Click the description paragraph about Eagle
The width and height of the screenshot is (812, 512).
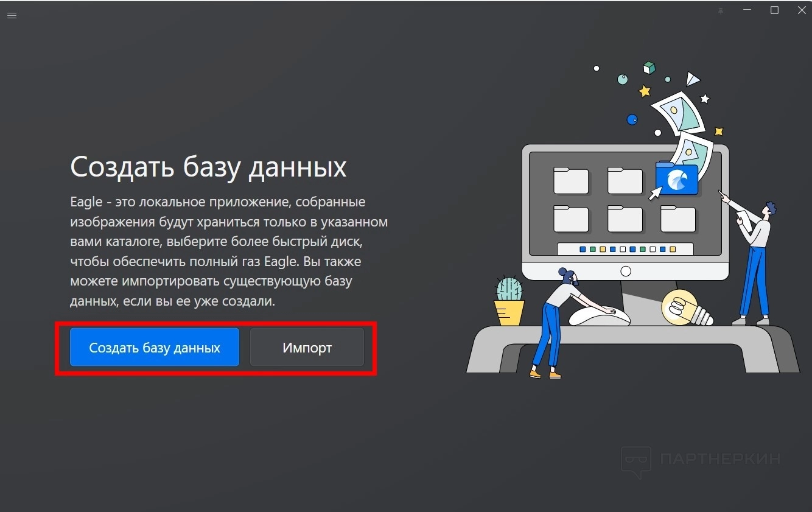click(x=229, y=251)
